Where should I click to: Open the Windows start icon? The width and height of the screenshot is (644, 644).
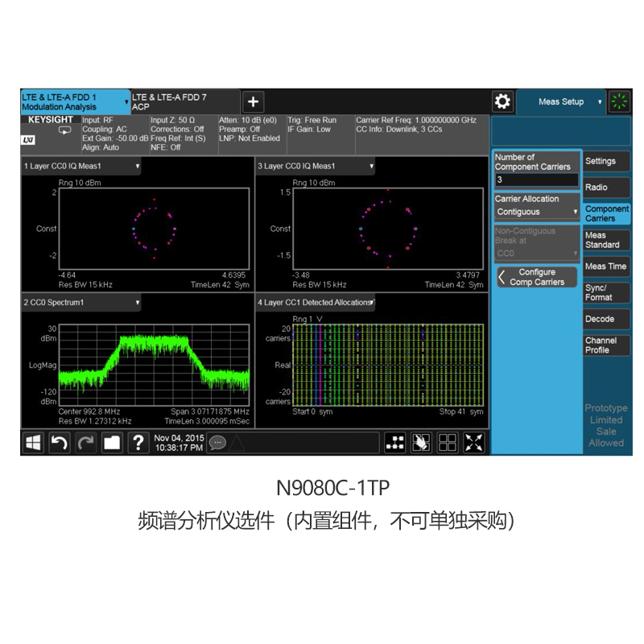[33, 442]
